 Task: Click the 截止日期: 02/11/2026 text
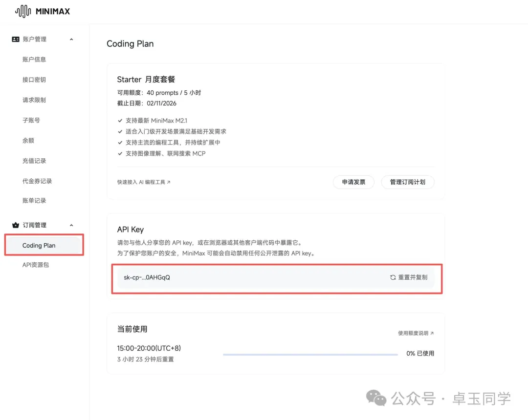click(x=147, y=103)
